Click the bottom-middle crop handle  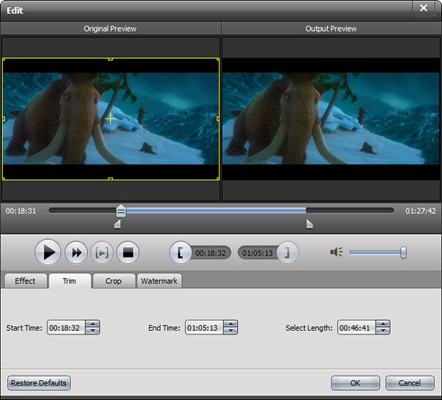point(110,179)
